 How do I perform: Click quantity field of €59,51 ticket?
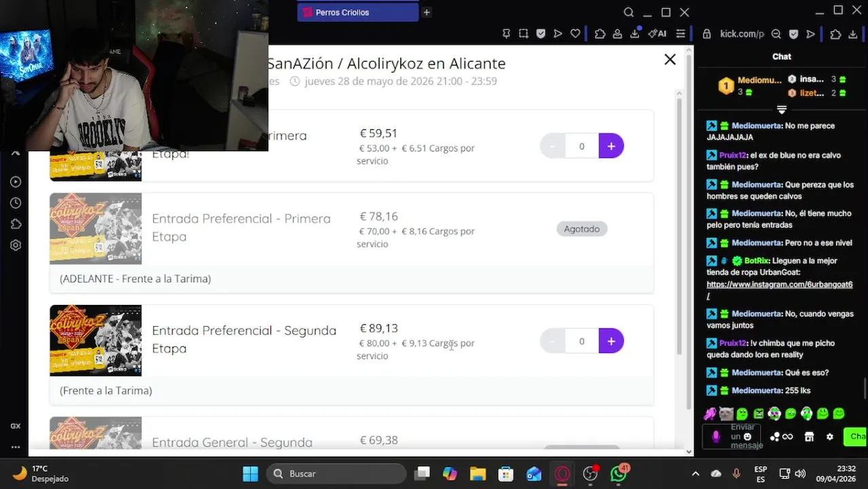[581, 146]
